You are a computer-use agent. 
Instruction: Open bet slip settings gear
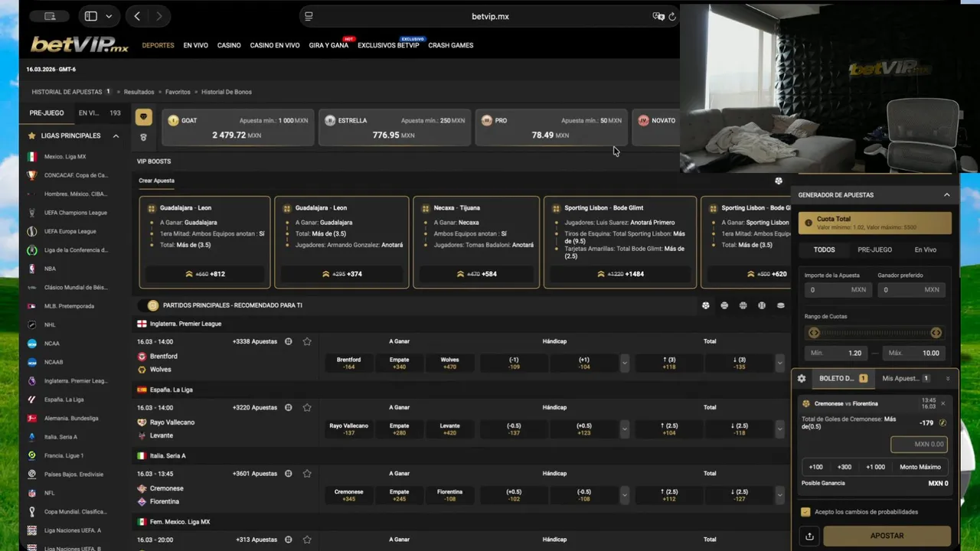point(802,378)
